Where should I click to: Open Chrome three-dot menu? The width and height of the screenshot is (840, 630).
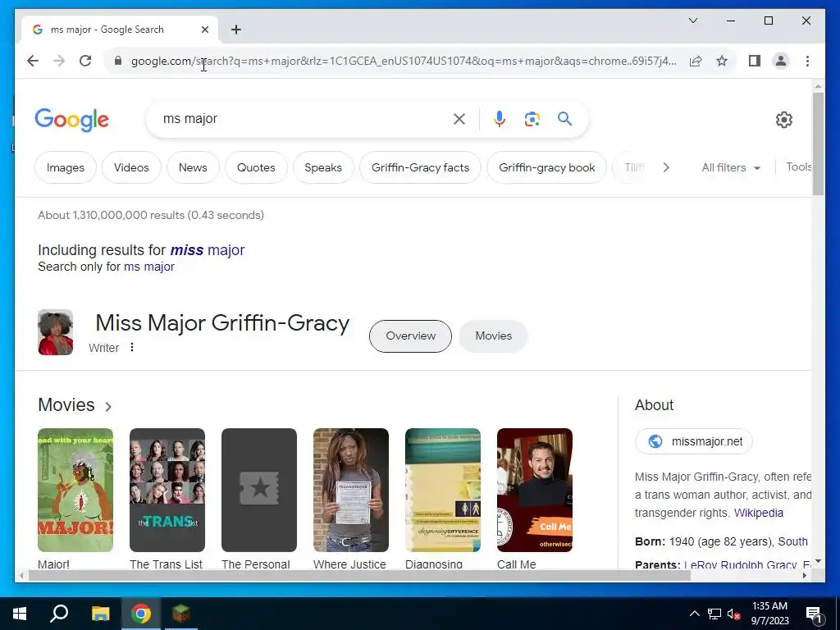tap(807, 61)
